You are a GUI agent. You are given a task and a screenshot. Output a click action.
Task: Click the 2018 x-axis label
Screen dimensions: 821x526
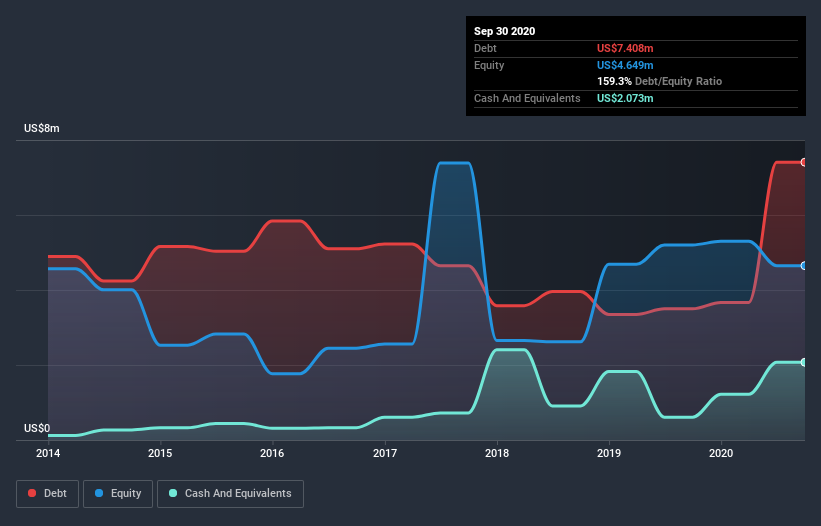tap(497, 453)
